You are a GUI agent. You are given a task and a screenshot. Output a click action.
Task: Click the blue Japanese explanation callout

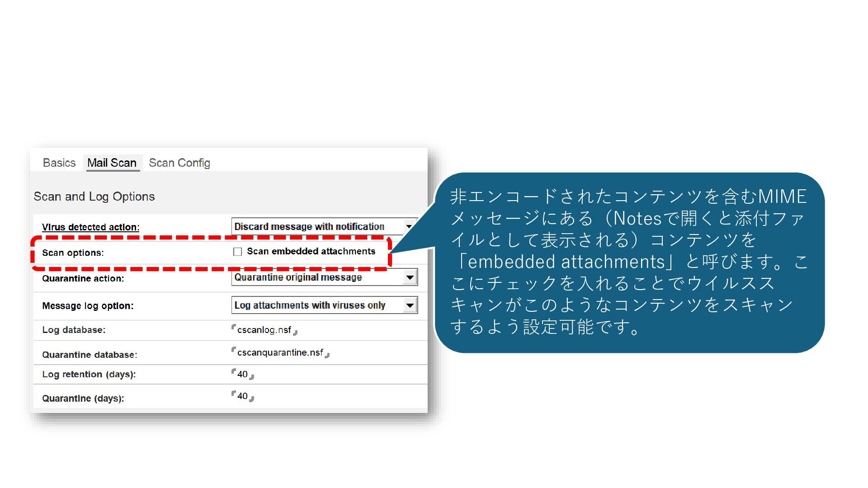[629, 262]
